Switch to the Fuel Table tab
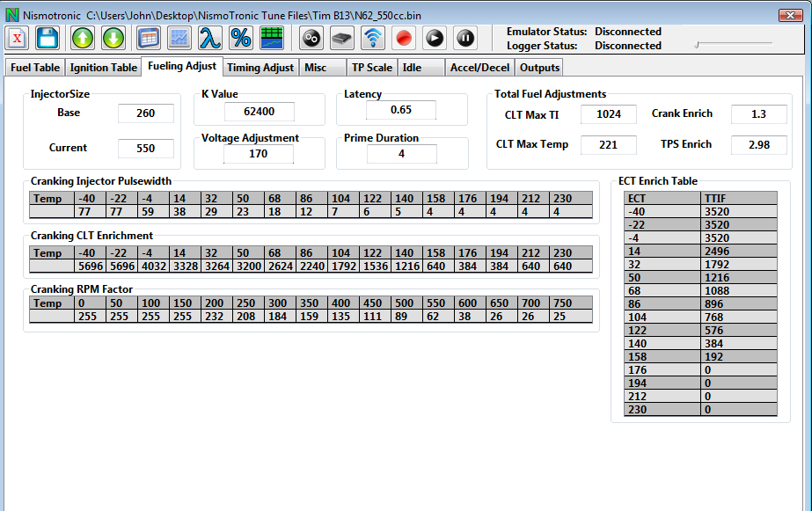812x511 pixels. 35,68
